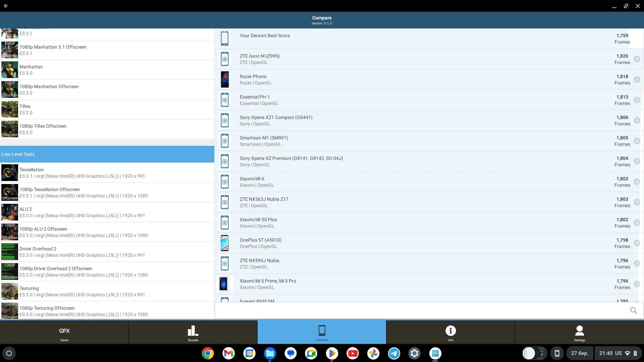Click the T-Rex test thumbnail
644x362 pixels.
click(10, 109)
